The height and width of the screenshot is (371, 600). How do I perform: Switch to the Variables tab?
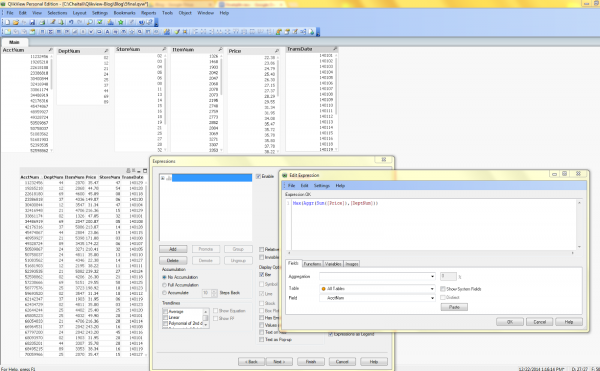tap(333, 264)
